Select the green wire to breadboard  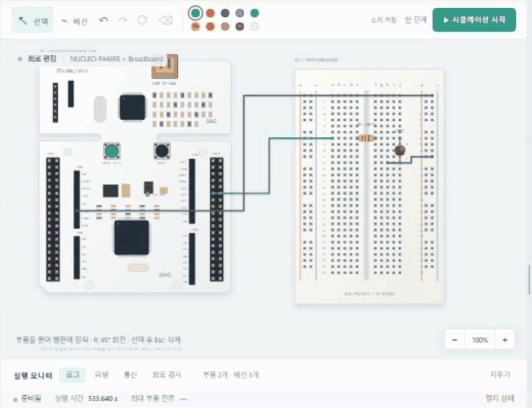point(270,166)
